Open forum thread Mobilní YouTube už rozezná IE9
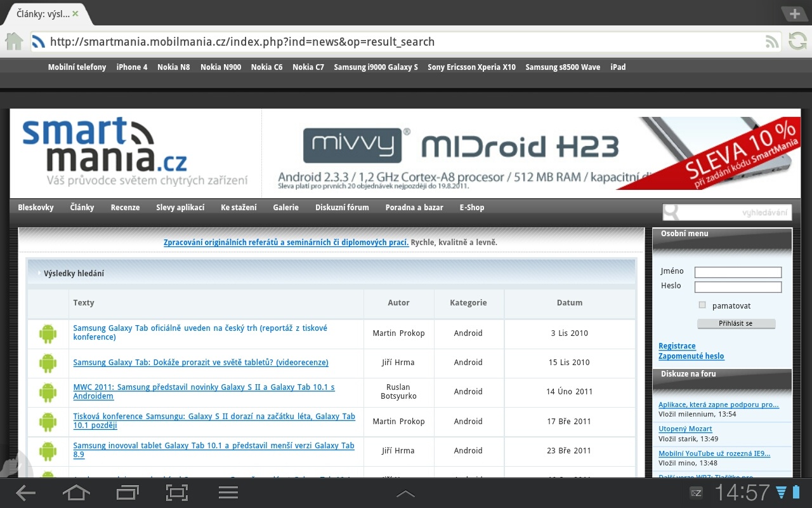 [714, 454]
